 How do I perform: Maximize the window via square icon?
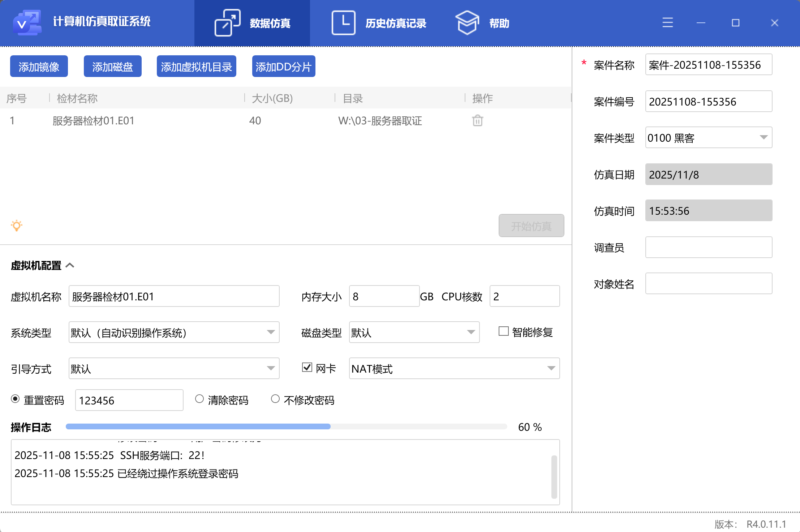[x=735, y=23]
